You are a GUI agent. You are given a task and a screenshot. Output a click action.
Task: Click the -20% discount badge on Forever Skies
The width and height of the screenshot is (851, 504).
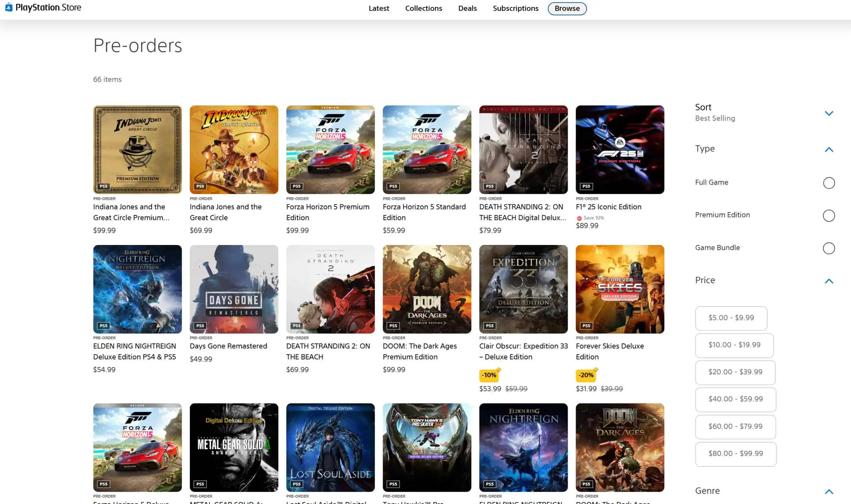click(x=586, y=375)
